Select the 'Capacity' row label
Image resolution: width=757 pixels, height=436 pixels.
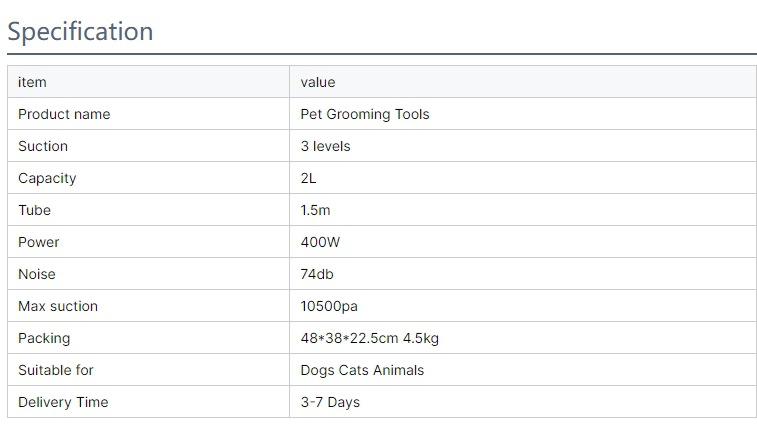tap(47, 178)
